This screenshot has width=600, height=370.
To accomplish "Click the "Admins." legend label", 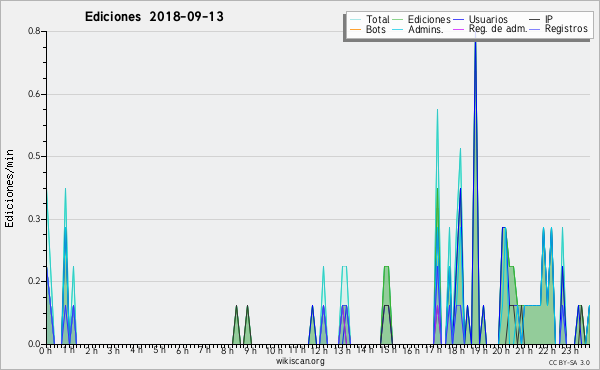I will pyautogui.click(x=426, y=29).
